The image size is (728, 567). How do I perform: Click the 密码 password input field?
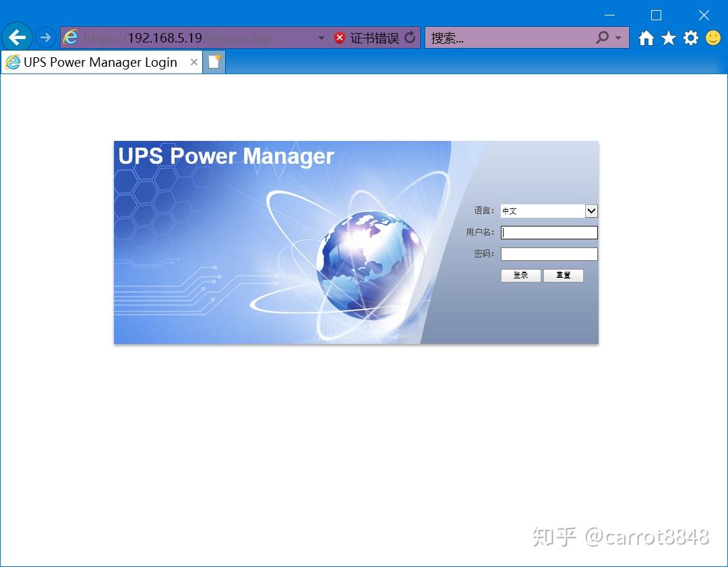point(549,253)
